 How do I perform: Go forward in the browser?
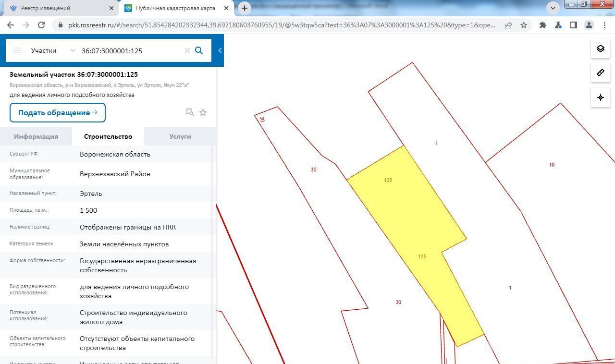click(x=26, y=25)
